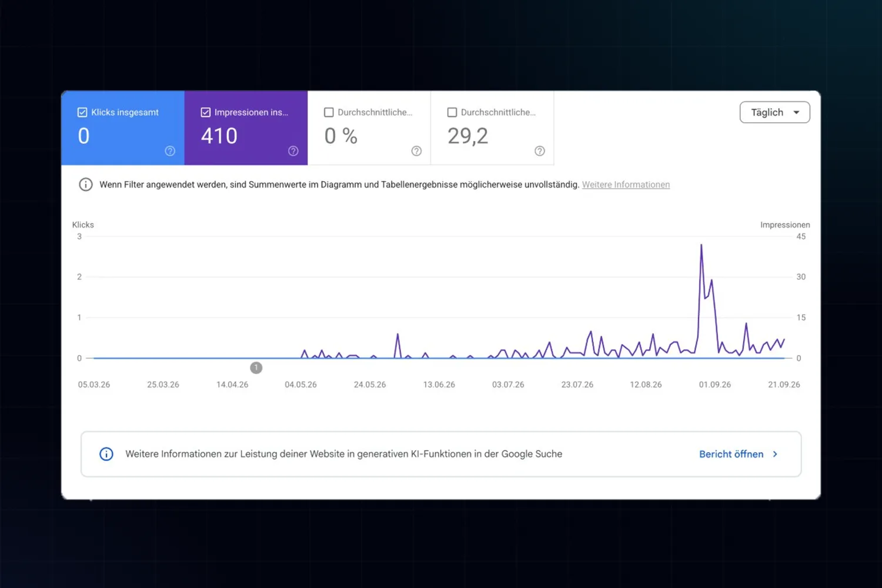Enable the checkbox on the 0 % card
Image resolution: width=882 pixels, height=588 pixels.
point(329,112)
